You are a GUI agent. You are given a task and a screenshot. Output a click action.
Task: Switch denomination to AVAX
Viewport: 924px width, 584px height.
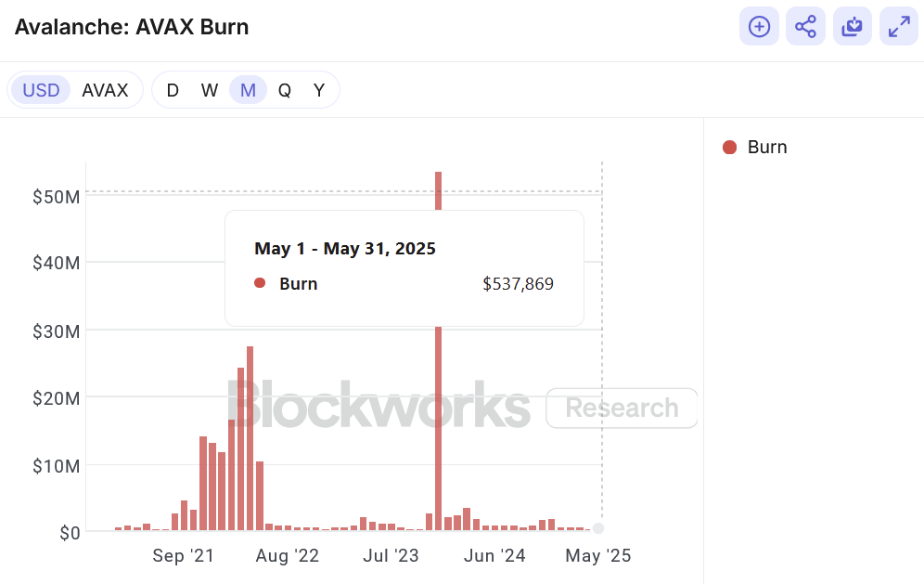tap(105, 90)
